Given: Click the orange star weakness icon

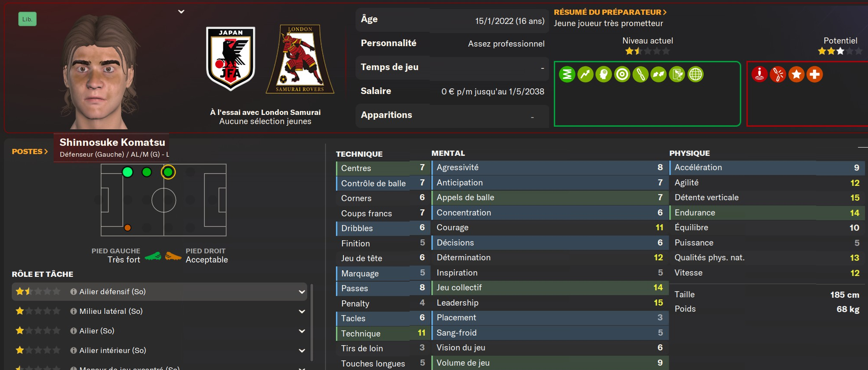Looking at the screenshot, I should tap(796, 74).
